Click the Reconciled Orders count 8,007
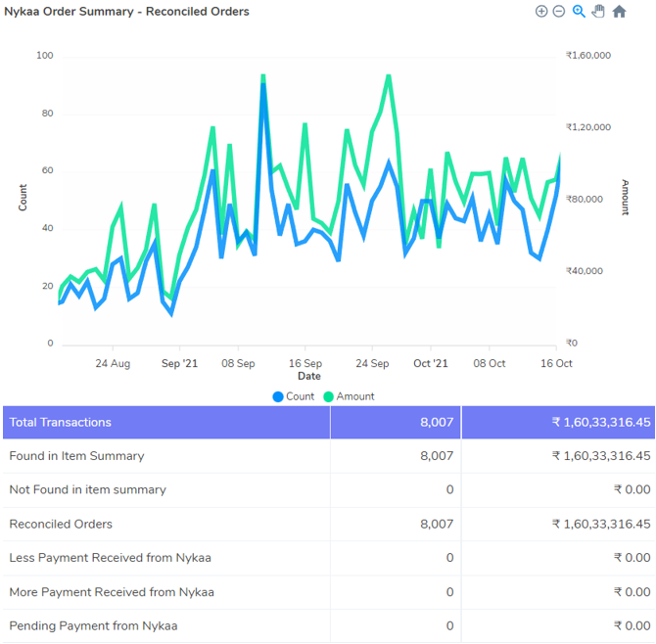656x644 pixels. point(437,524)
